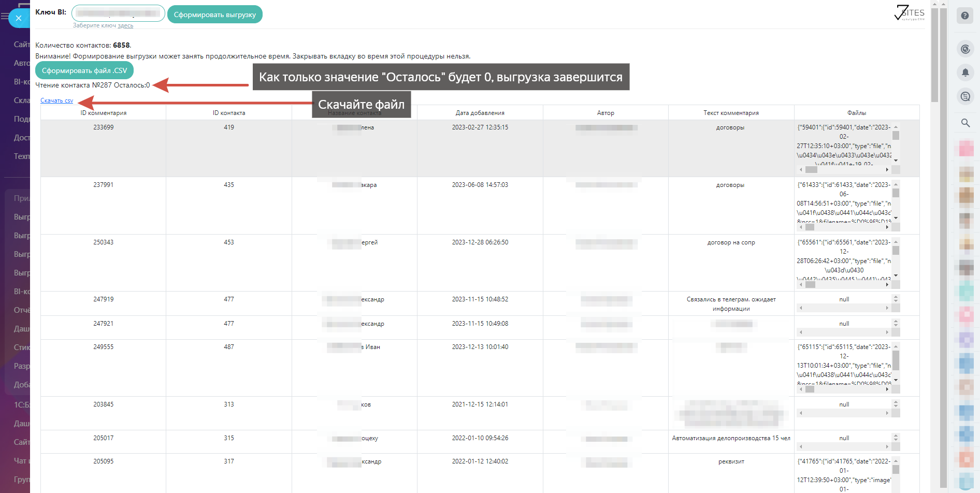The height and width of the screenshot is (493, 980).
Task: Click the search magnifier icon in right sidebar
Action: pos(965,123)
